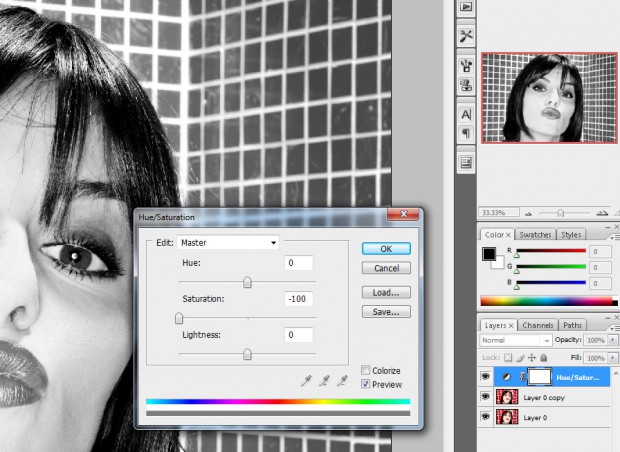Click the Lightness value field
Viewport: 620px width, 452px height.
click(299, 335)
